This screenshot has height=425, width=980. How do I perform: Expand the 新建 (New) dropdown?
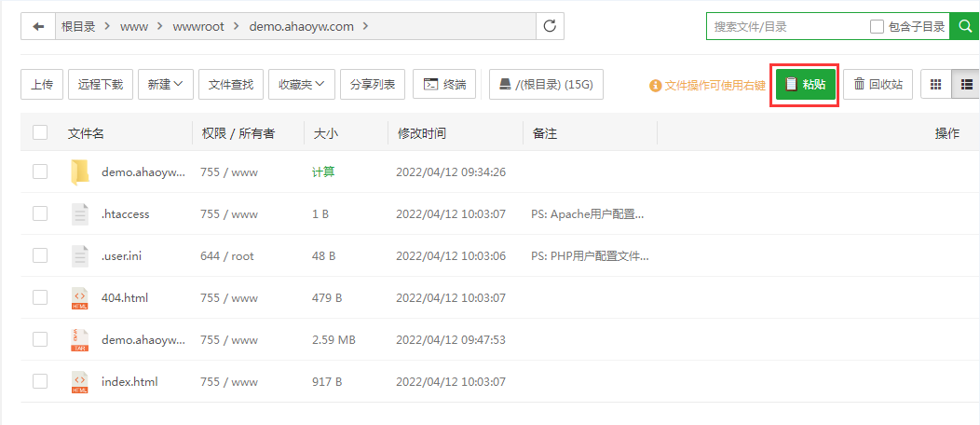coord(166,84)
